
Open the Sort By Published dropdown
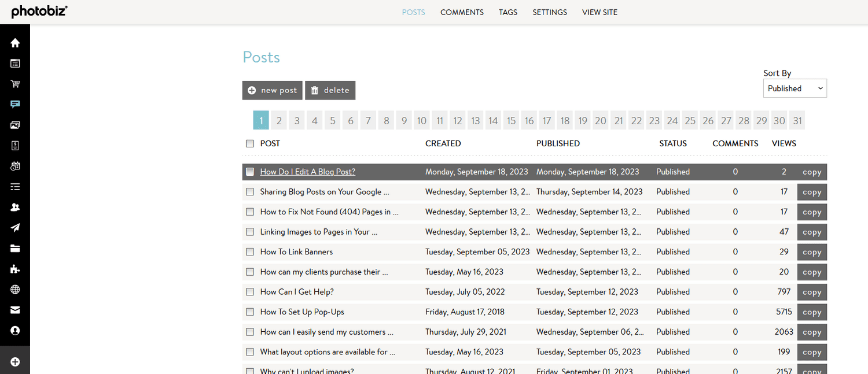coord(795,88)
